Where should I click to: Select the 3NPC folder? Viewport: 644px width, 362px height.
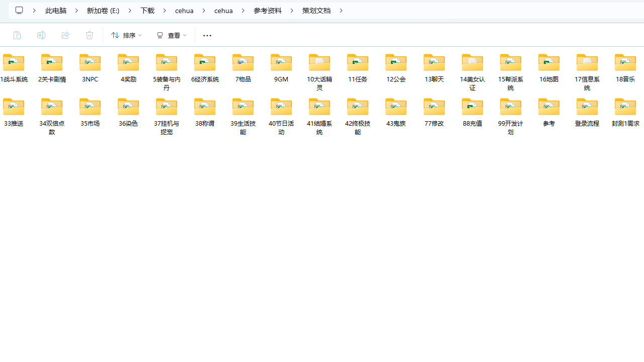pyautogui.click(x=90, y=65)
